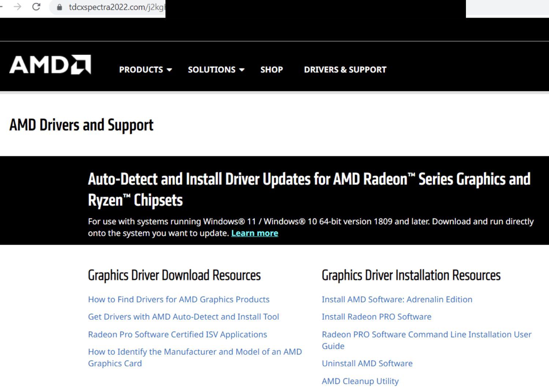The image size is (549, 392).
Task: Click the browser forward arrow
Action: tap(17, 7)
